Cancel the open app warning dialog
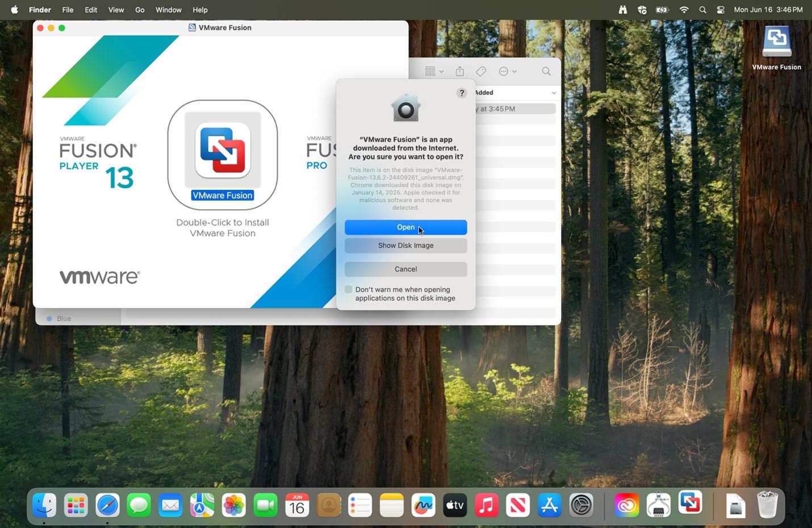 click(405, 269)
